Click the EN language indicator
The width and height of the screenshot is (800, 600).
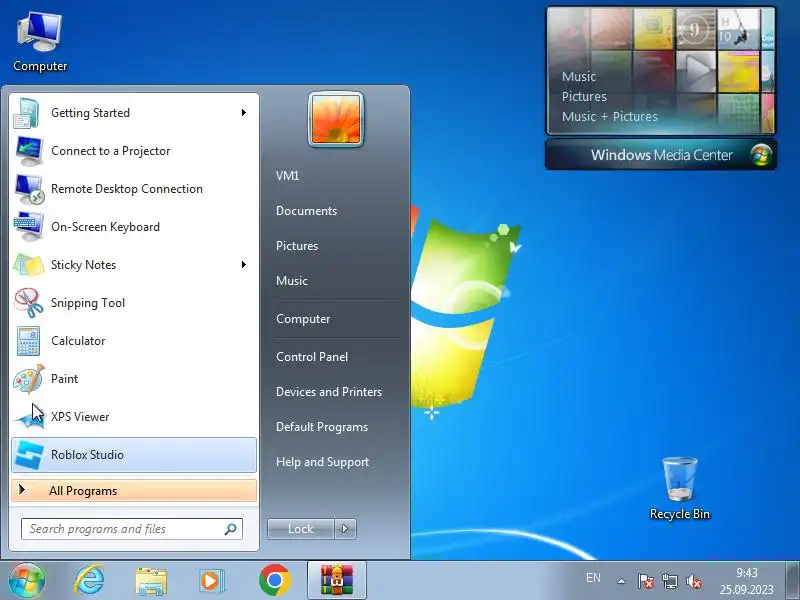[593, 578]
